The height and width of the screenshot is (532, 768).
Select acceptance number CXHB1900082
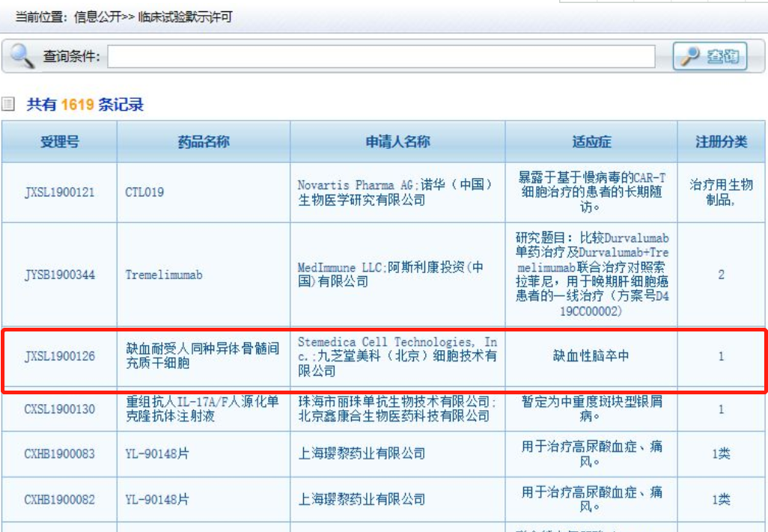pyautogui.click(x=59, y=500)
